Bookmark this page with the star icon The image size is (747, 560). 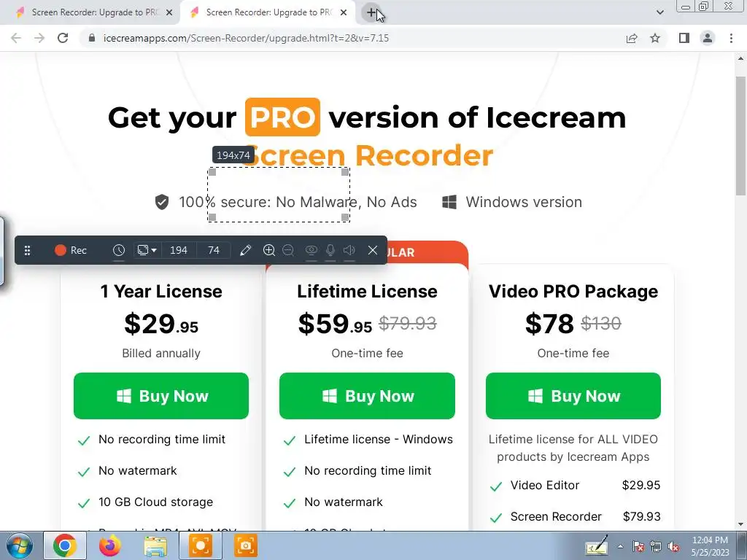[655, 38]
